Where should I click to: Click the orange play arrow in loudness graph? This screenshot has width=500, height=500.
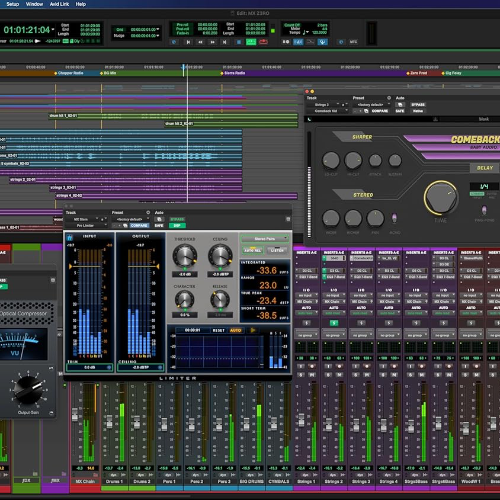[253, 330]
